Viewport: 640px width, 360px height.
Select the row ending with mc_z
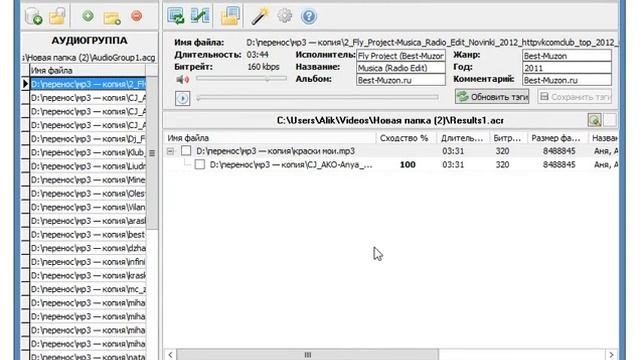tap(88, 289)
